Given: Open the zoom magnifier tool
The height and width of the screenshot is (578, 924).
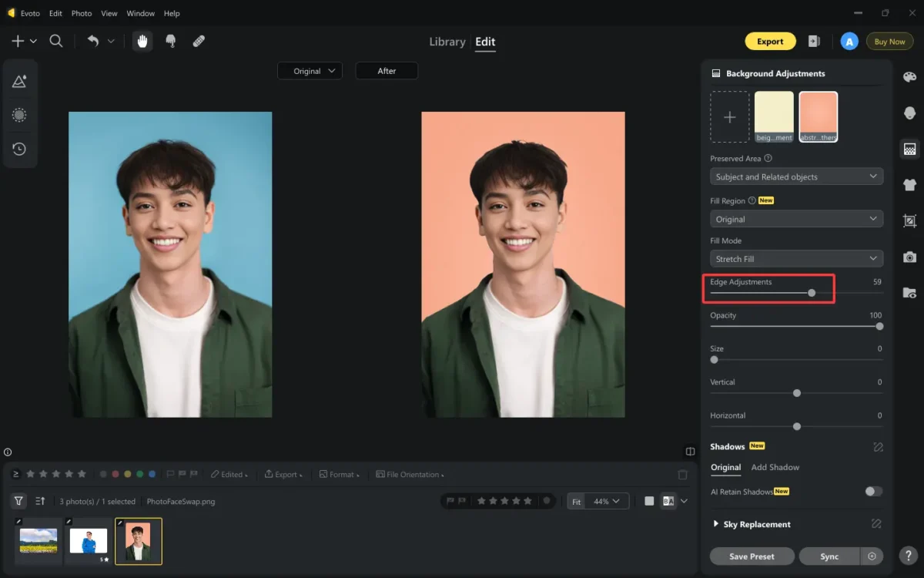Looking at the screenshot, I should (x=56, y=42).
